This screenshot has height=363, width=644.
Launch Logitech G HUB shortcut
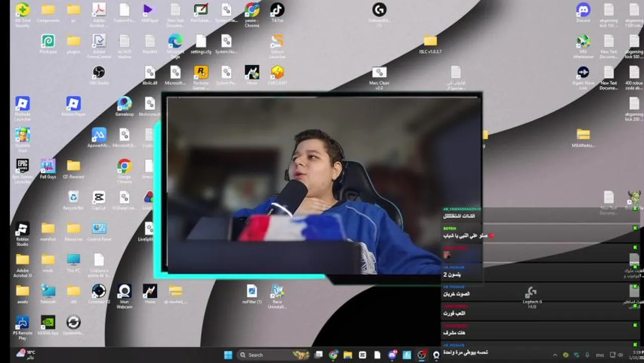[532, 297]
